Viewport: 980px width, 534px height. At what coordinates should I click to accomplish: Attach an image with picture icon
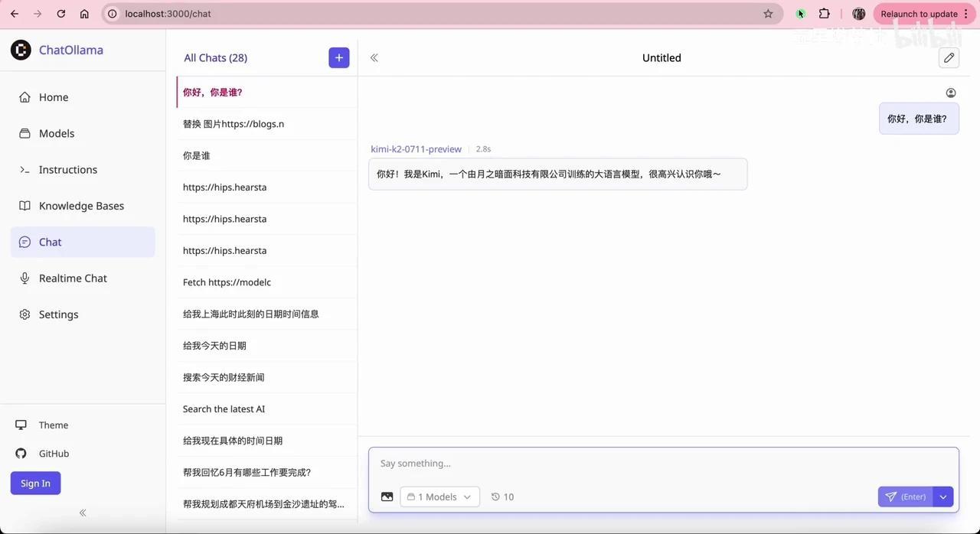(x=387, y=497)
